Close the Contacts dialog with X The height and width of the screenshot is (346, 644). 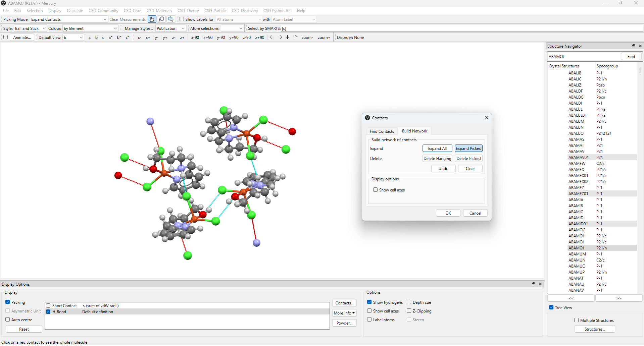pyautogui.click(x=487, y=118)
